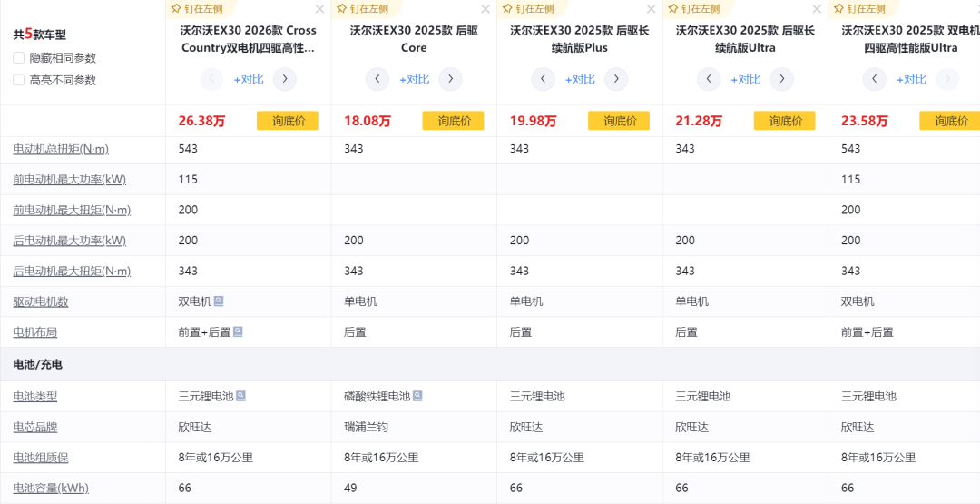Open the 电池类型 parameter definition

click(35, 397)
